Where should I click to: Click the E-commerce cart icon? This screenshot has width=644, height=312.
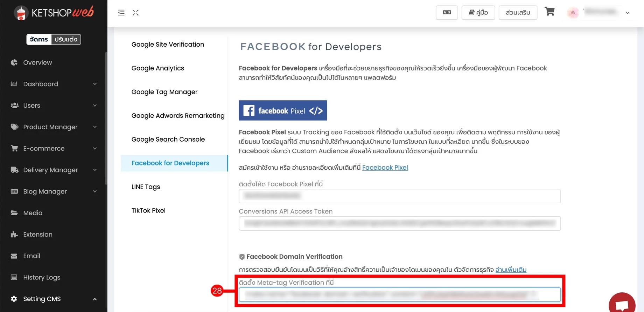[14, 148]
